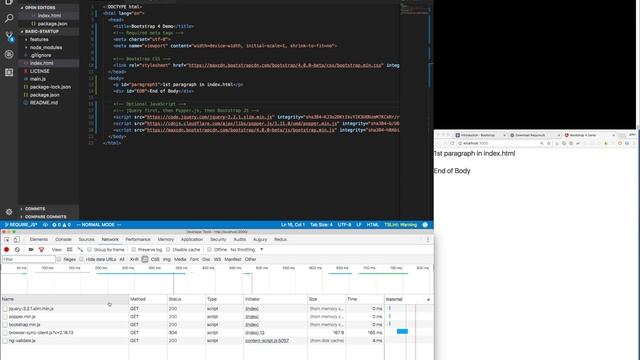Open DevTools more options menu
This screenshot has height=360, width=640.
coord(428,240)
